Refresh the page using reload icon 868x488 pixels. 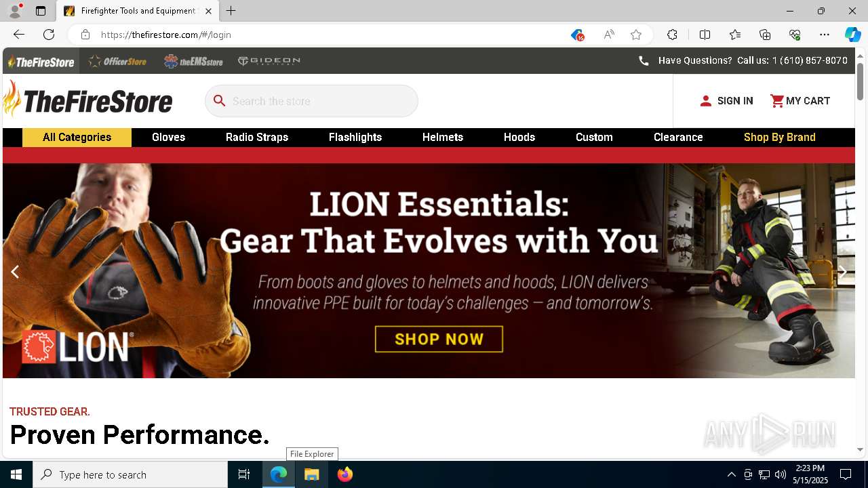tap(49, 35)
